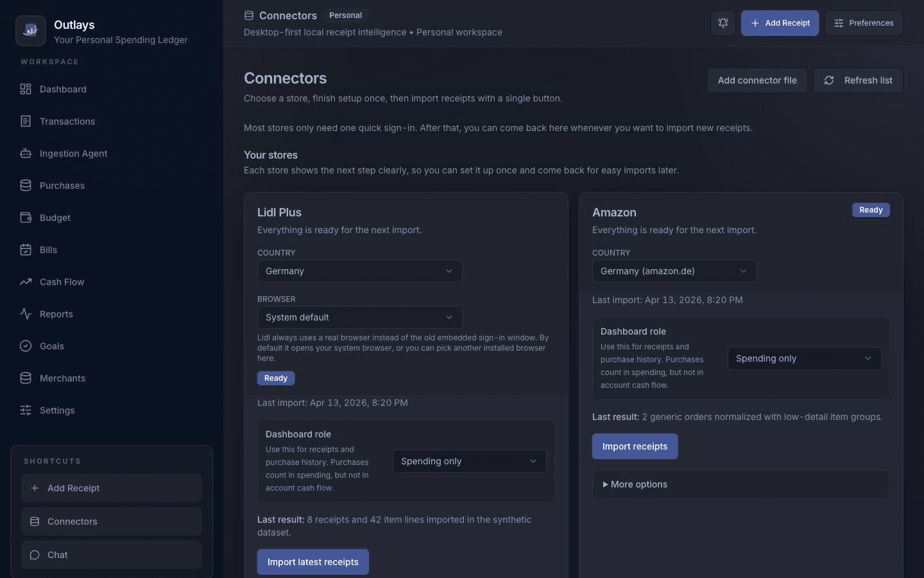Click the Connectors shortcut database icon

pos(35,521)
